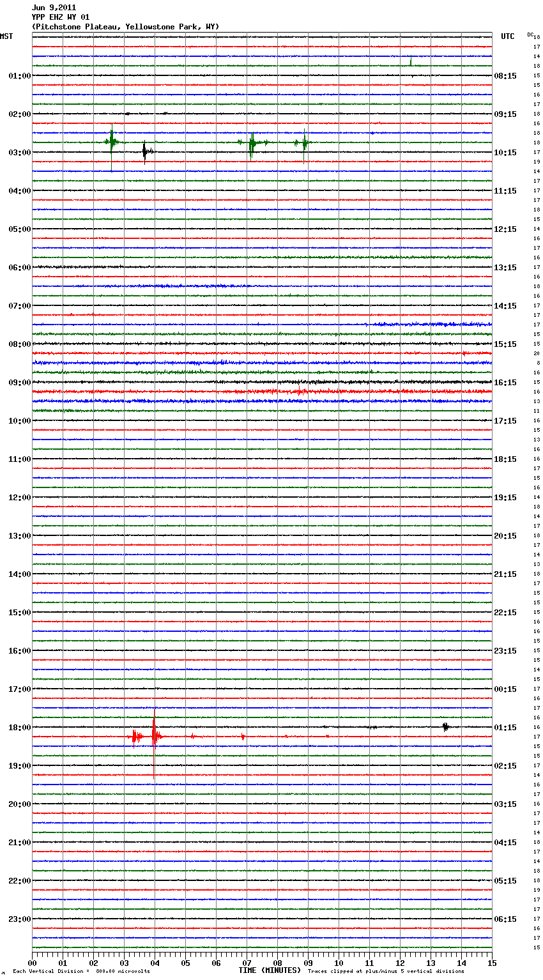
Task: Select the black burst near minute 13.5 at 18:00
Action: point(446,727)
